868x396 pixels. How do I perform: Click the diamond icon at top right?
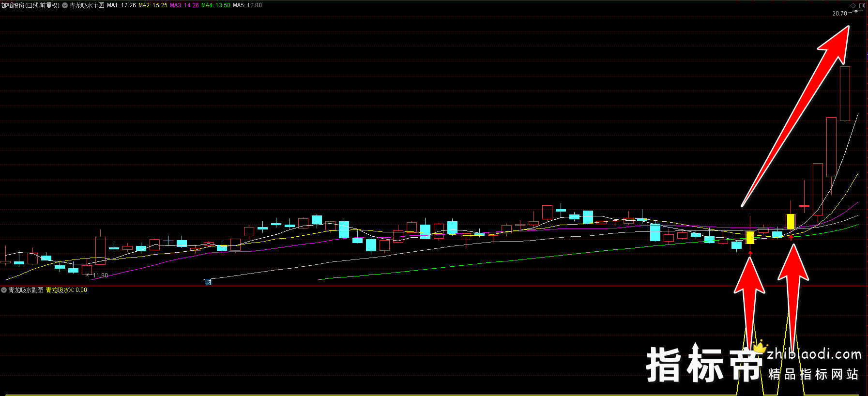(853, 5)
